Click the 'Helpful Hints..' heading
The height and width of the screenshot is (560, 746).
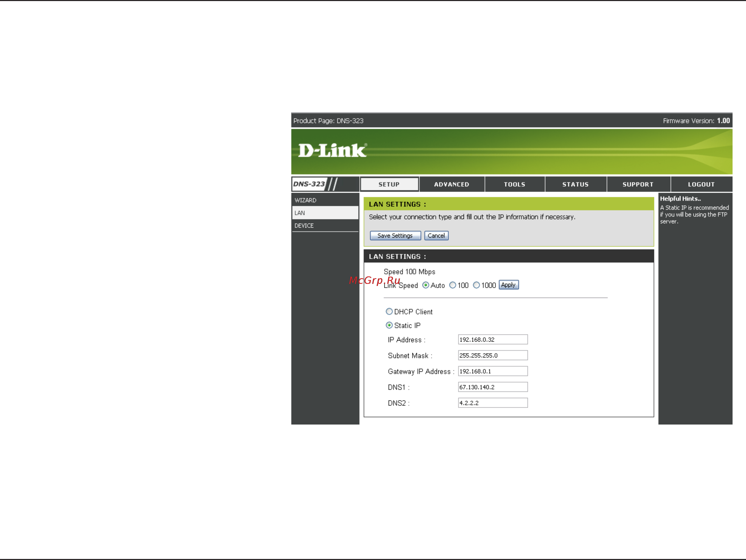pos(680,199)
